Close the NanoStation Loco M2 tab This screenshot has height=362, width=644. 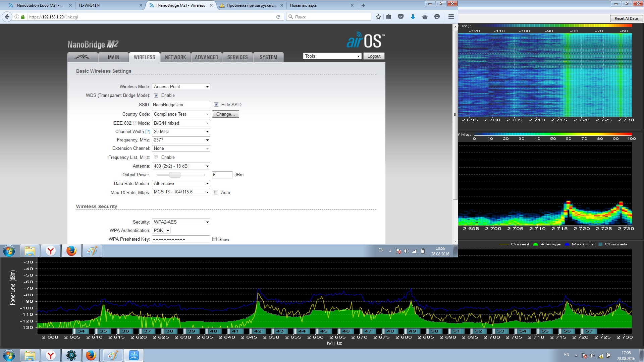tap(70, 5)
